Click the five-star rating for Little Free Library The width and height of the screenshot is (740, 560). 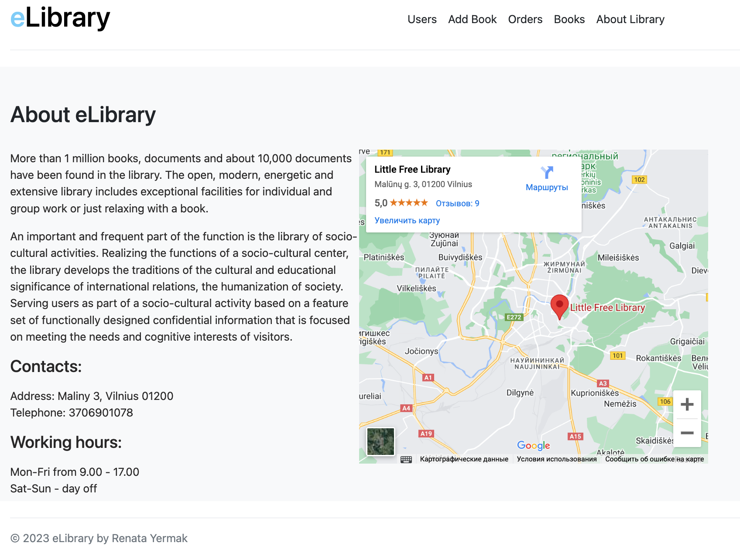[409, 202]
